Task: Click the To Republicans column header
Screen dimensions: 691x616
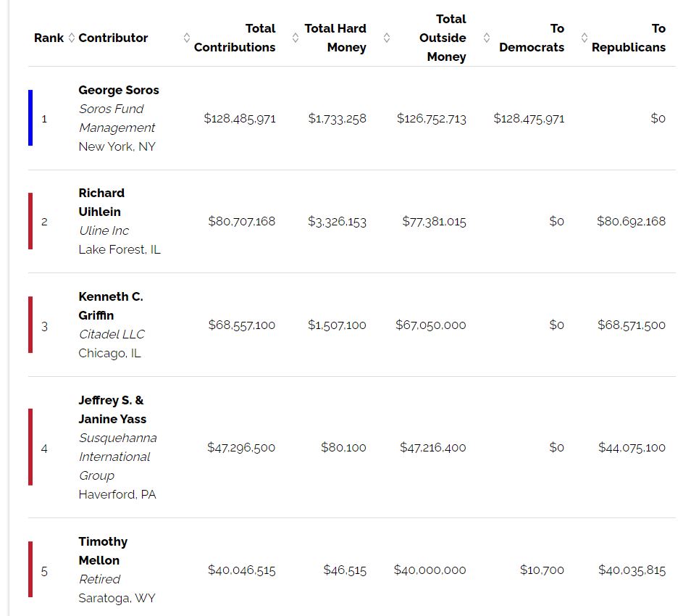Action: click(628, 38)
